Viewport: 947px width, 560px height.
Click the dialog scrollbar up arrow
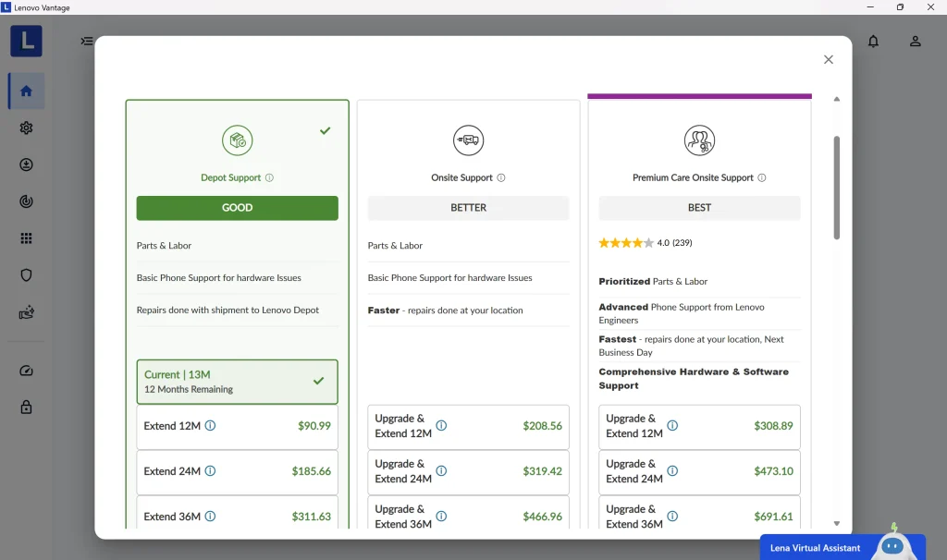coord(836,99)
